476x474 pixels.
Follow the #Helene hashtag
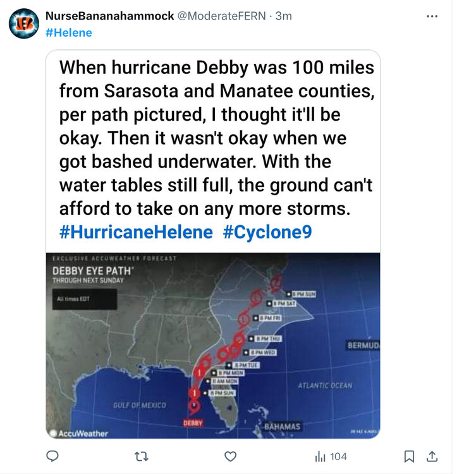coord(69,32)
